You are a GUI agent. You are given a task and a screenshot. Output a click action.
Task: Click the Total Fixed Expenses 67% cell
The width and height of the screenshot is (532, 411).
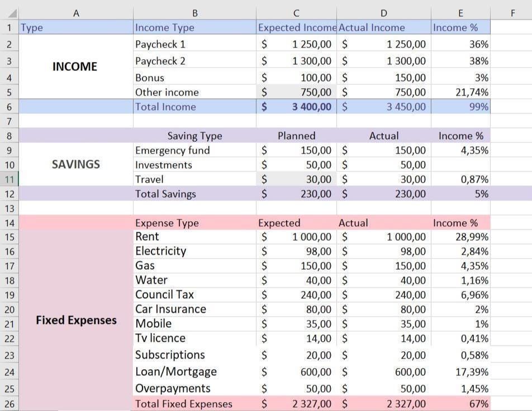click(460, 404)
